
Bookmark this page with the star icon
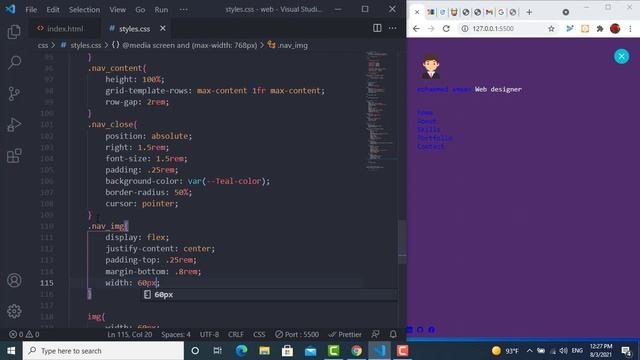click(551, 29)
